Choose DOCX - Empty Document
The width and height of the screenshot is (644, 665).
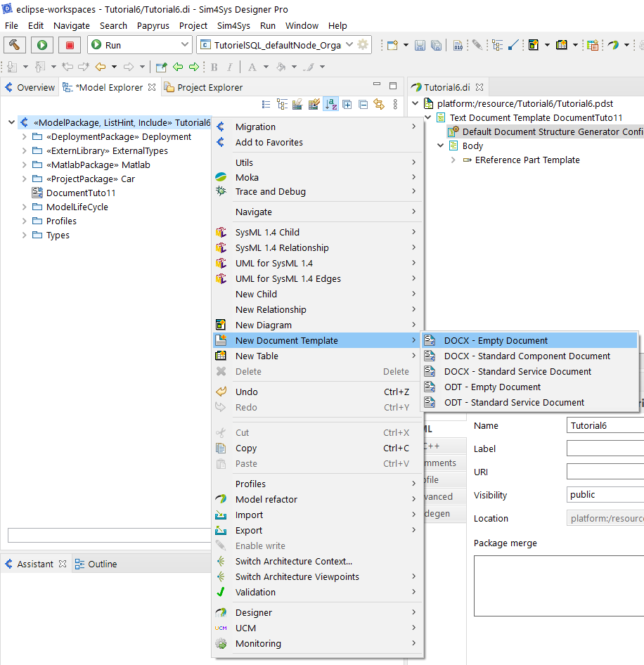[530, 340]
